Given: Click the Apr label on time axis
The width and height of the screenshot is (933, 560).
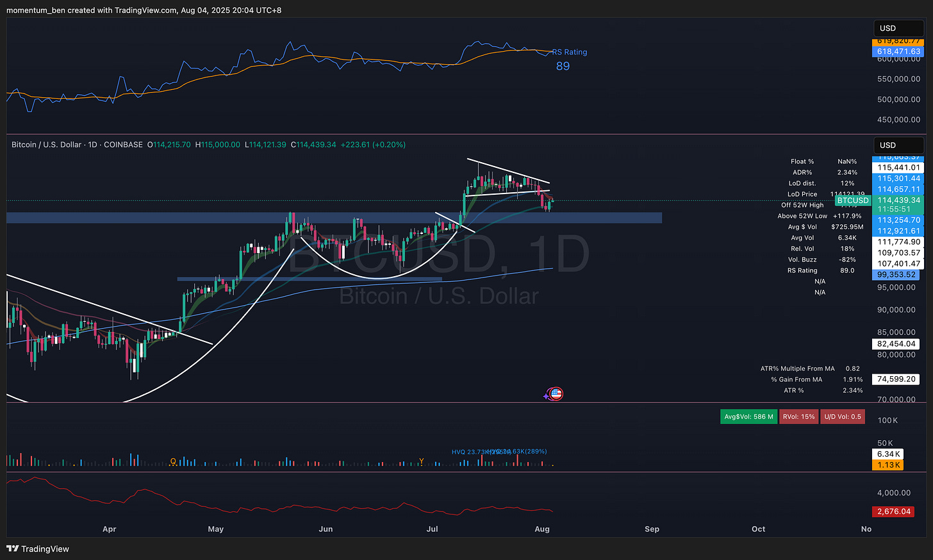Looking at the screenshot, I should pos(110,529).
